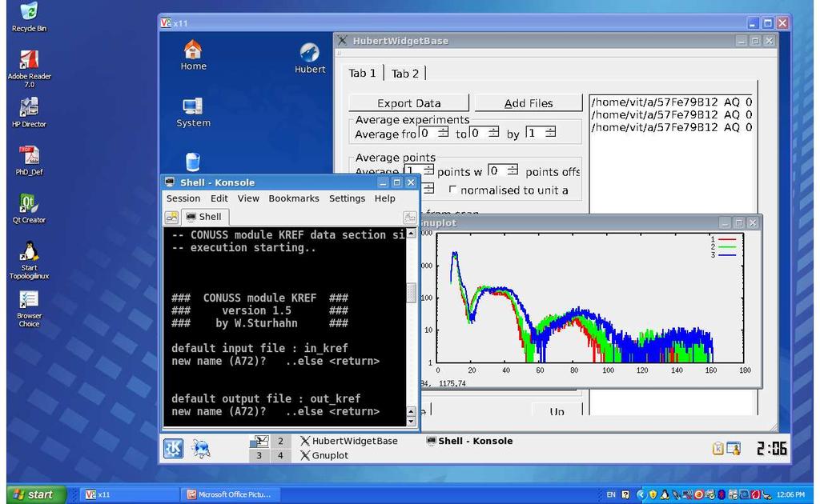Switch to virtual desktop 4 in pager
The image size is (820, 504).
[x=280, y=455]
